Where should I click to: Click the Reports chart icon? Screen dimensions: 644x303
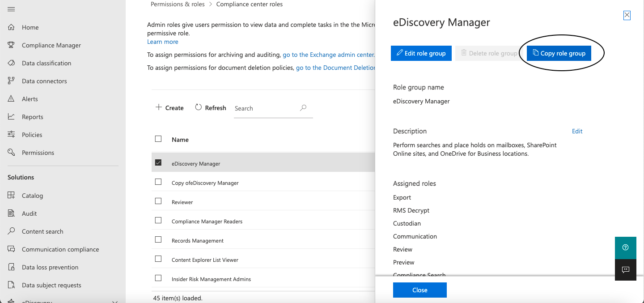pos(11,117)
